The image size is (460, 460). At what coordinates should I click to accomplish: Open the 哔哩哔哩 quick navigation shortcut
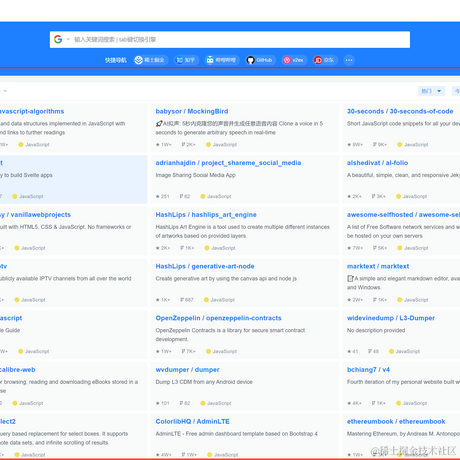222,60
